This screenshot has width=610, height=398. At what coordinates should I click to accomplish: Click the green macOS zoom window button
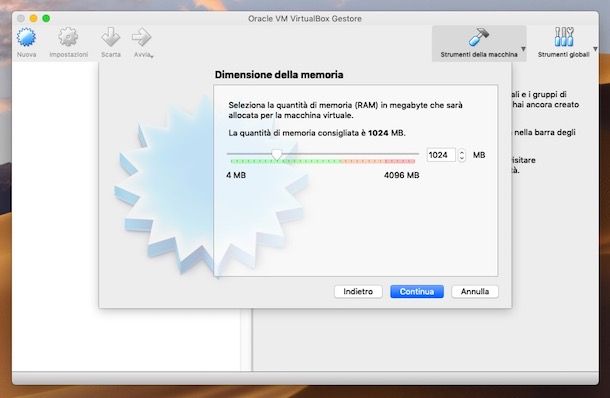46,18
